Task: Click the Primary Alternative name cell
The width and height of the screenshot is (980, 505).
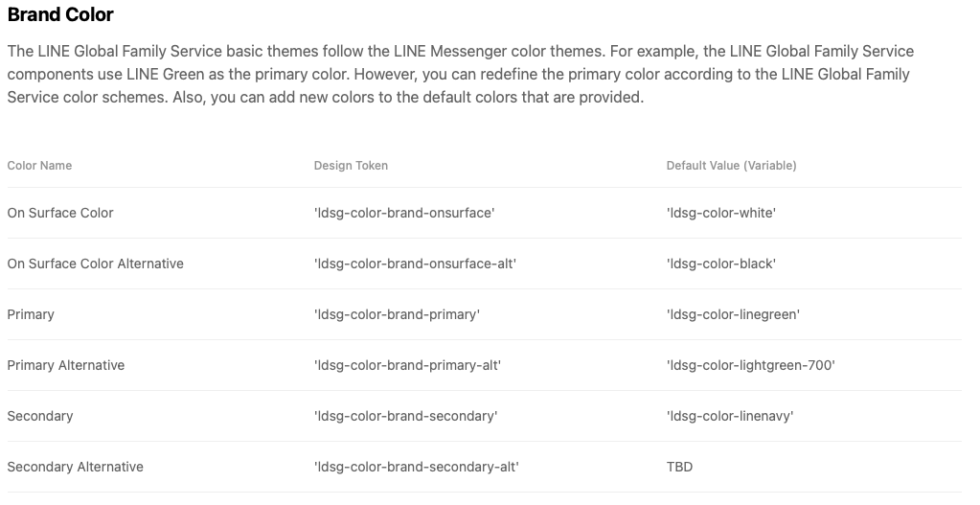Action: pos(65,365)
